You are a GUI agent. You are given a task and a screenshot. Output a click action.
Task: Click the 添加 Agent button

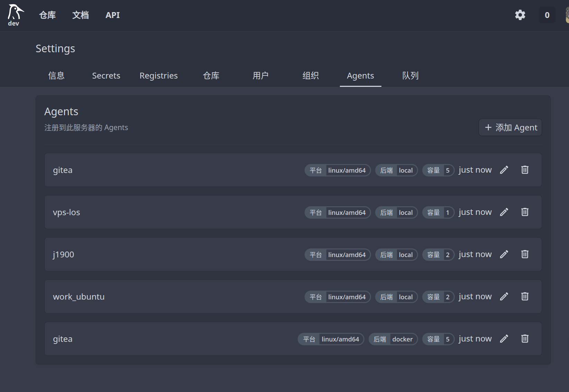[x=510, y=128]
